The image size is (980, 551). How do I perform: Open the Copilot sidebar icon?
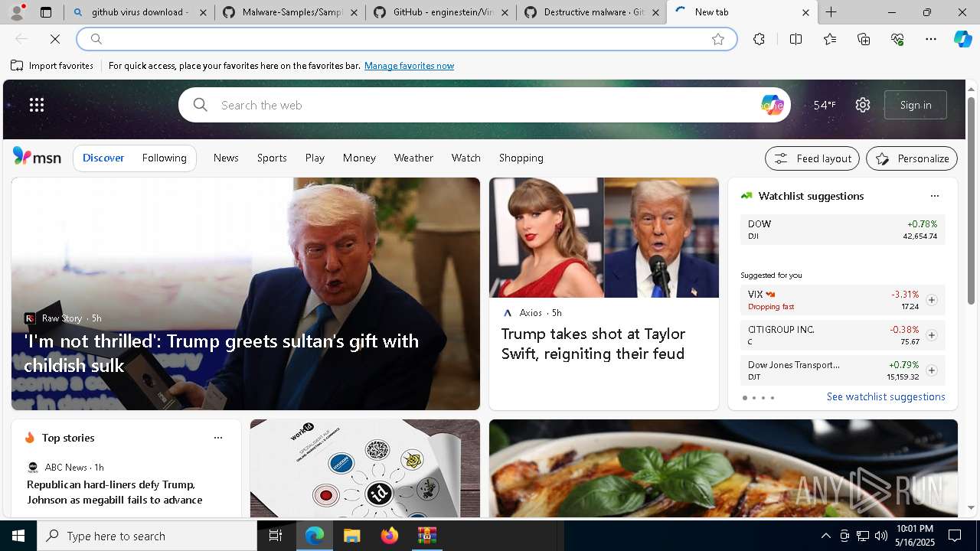[x=963, y=39]
